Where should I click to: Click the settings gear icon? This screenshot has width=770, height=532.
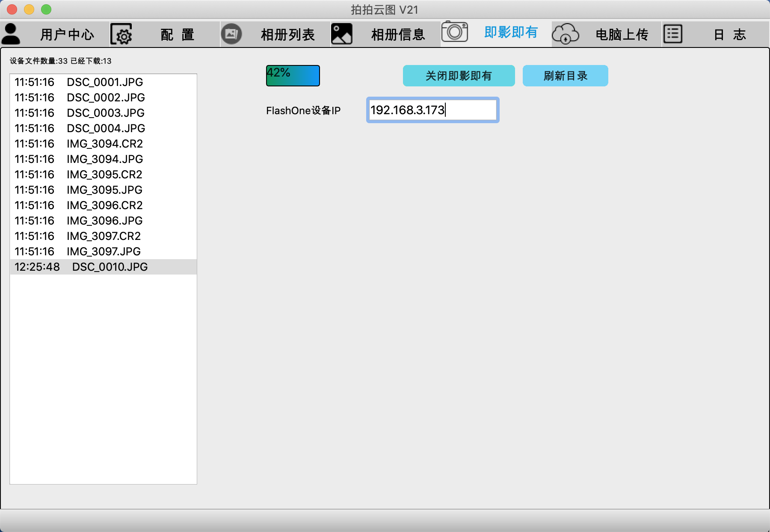tap(121, 34)
